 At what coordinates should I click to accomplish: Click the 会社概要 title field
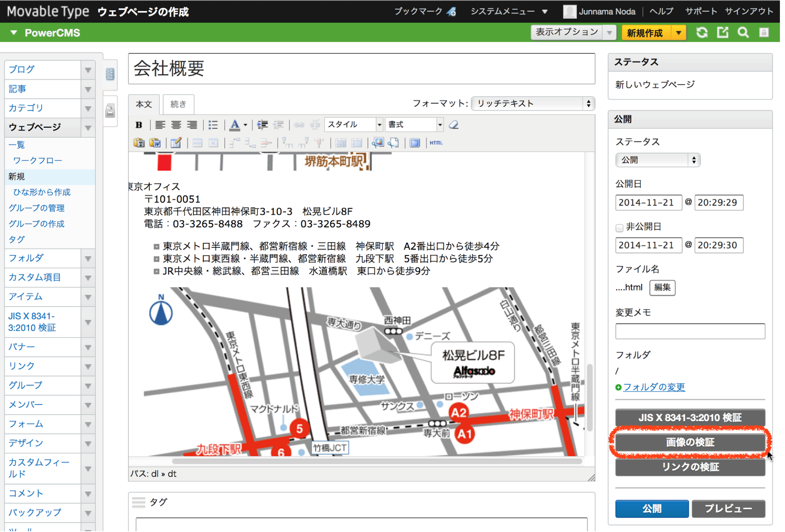click(362, 69)
